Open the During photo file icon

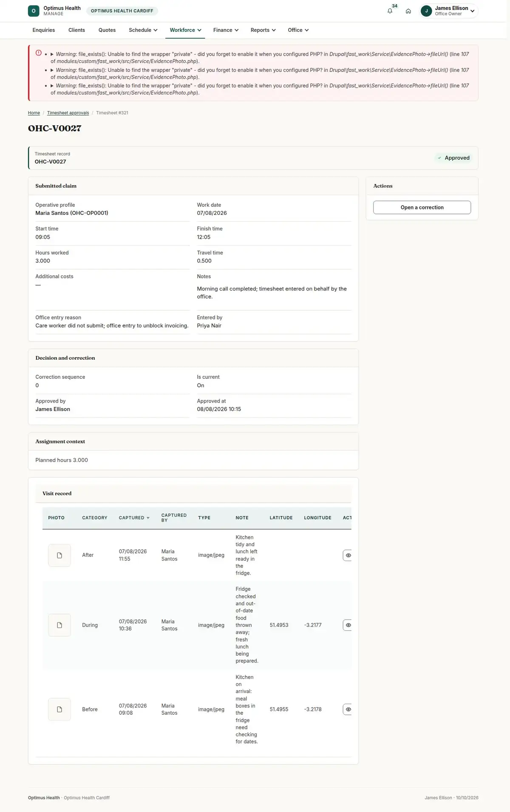(59, 625)
